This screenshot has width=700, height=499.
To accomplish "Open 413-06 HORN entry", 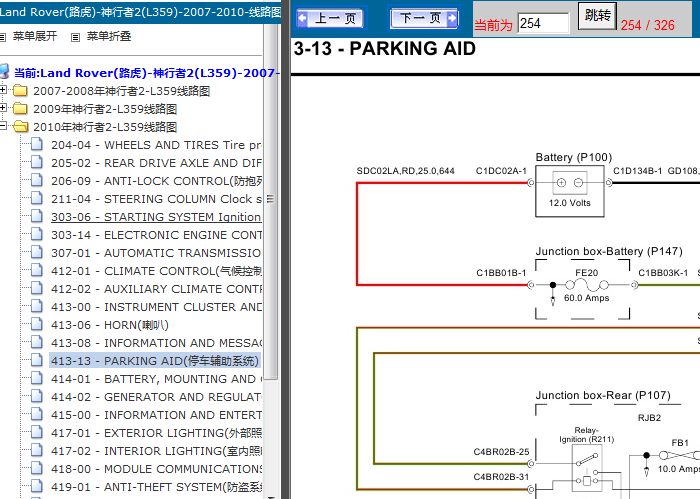I will pos(109,325).
